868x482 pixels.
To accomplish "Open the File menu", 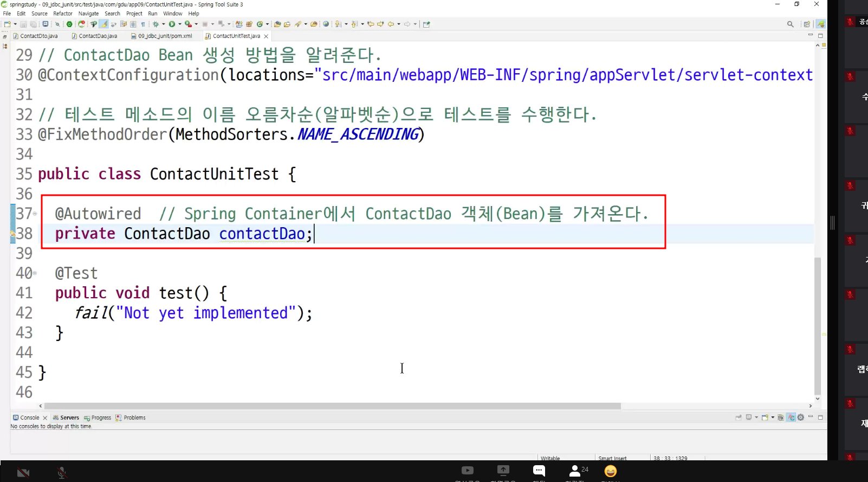I will [x=7, y=14].
